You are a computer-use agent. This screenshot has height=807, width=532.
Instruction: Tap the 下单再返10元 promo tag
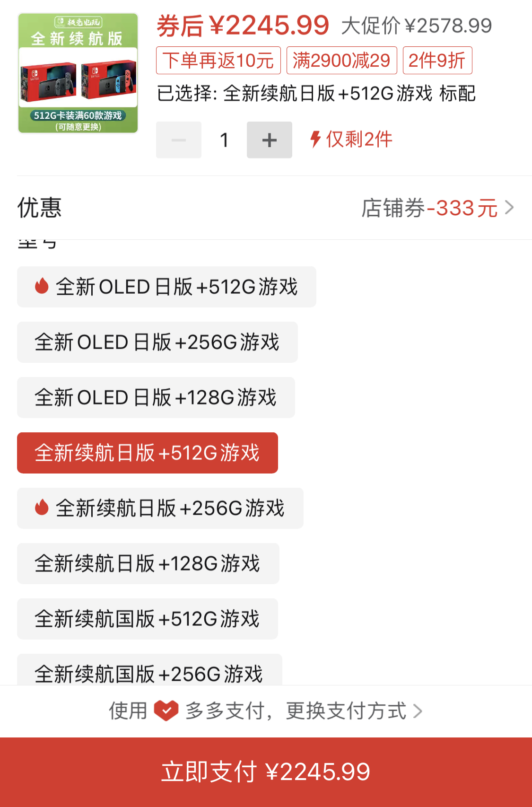218,61
